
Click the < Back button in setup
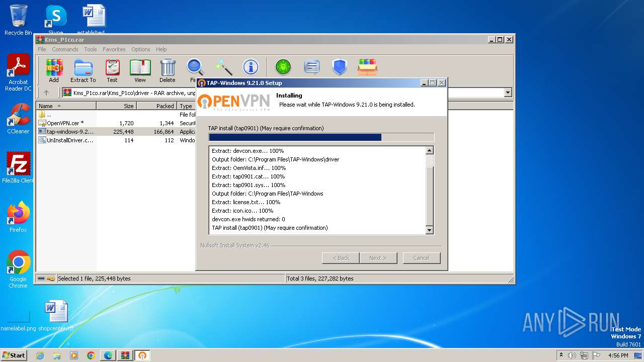click(x=341, y=258)
